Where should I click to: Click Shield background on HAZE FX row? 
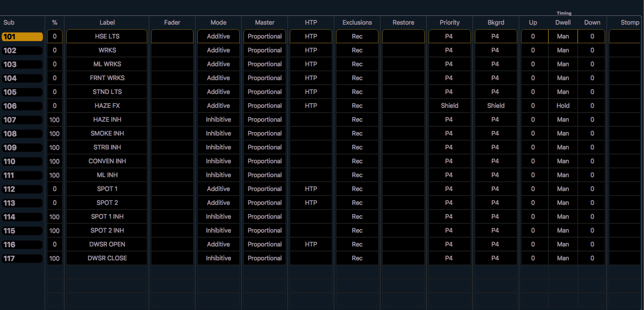496,106
